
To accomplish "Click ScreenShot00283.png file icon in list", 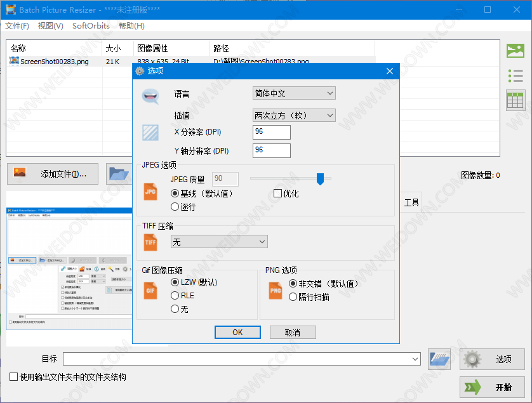I will click(x=14, y=61).
